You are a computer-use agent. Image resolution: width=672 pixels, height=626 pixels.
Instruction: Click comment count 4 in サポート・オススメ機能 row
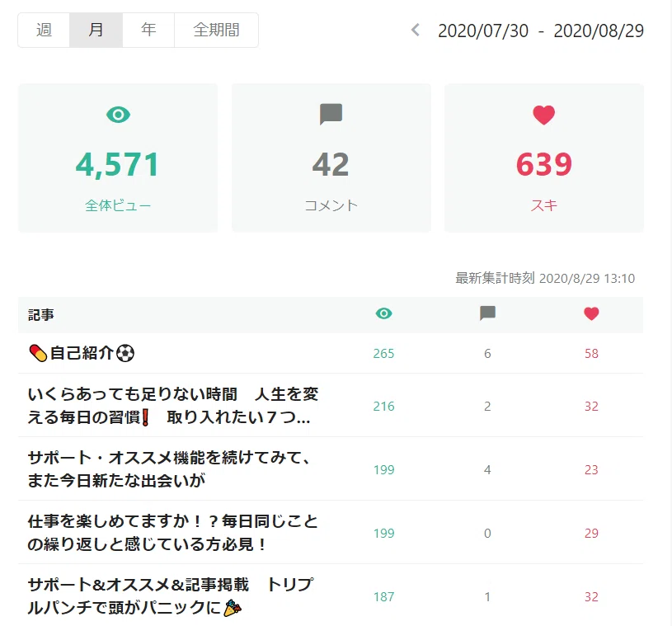(487, 470)
